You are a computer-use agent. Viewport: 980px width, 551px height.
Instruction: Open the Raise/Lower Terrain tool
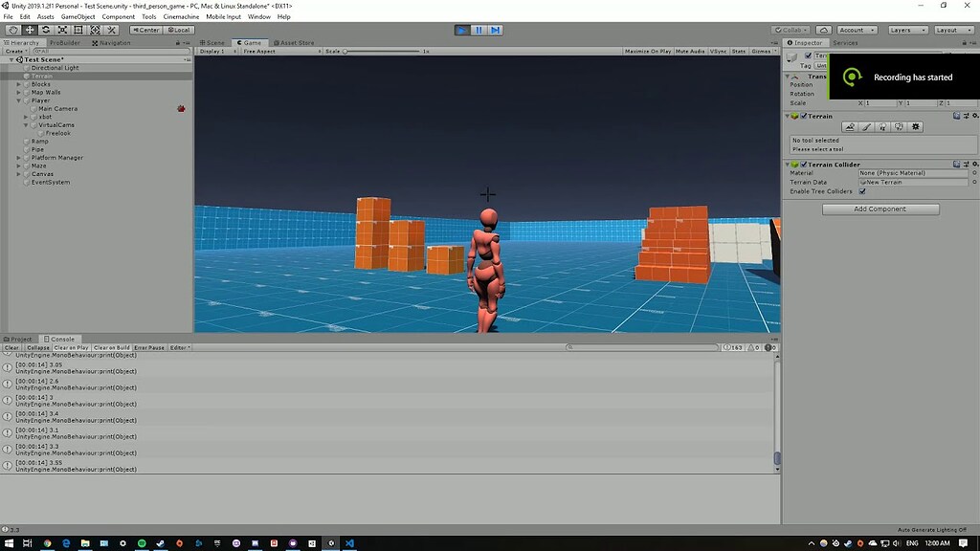850,127
